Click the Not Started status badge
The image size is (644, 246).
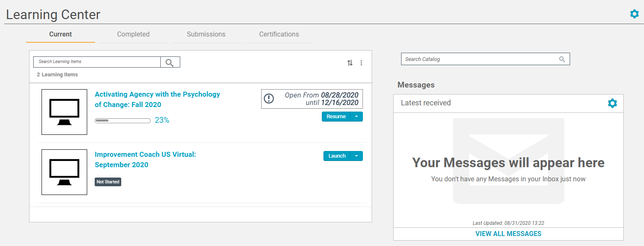(108, 182)
